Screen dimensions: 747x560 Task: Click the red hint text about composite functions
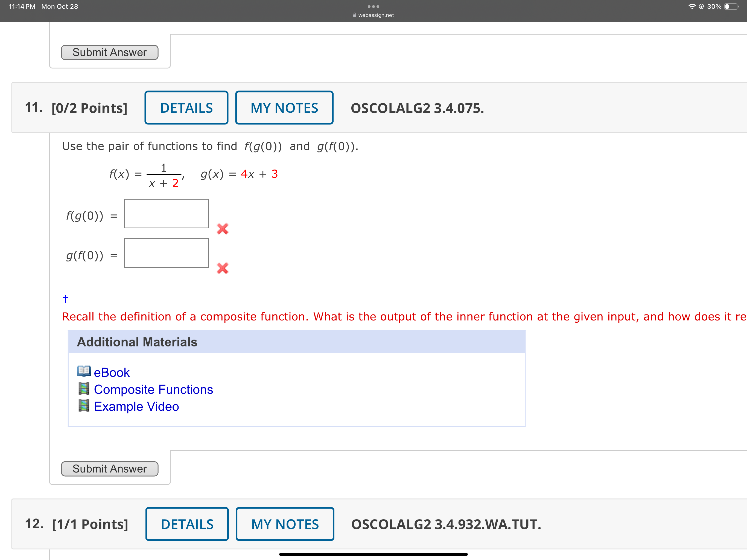point(404,316)
